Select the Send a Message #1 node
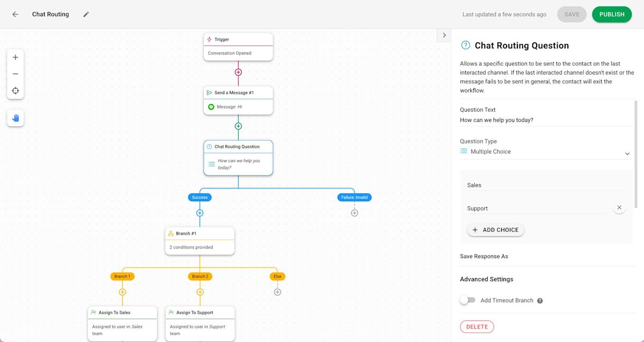The width and height of the screenshot is (644, 342). pyautogui.click(x=238, y=100)
